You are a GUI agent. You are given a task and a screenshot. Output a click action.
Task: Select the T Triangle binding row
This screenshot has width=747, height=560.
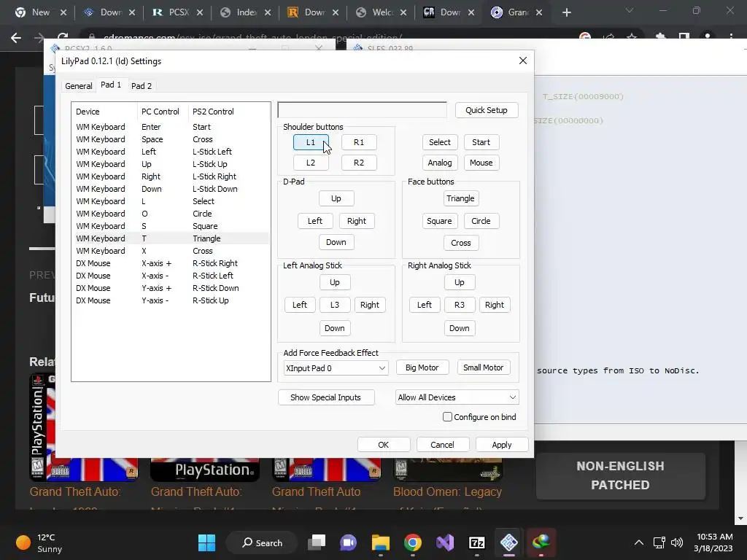(x=171, y=238)
